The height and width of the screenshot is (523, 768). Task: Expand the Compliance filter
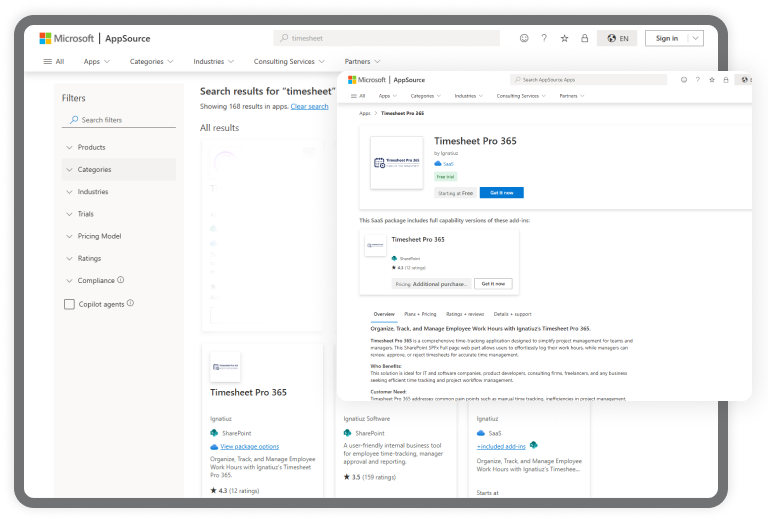[x=119, y=281]
